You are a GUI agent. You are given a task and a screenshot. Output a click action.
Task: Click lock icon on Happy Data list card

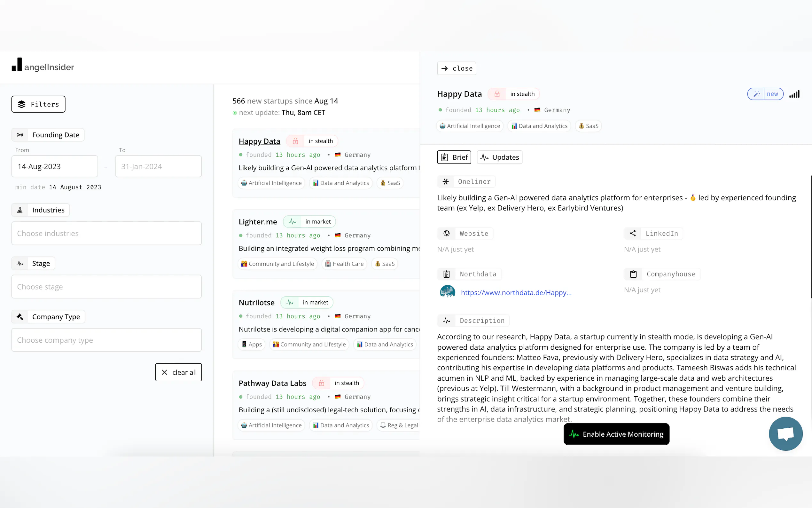click(295, 141)
